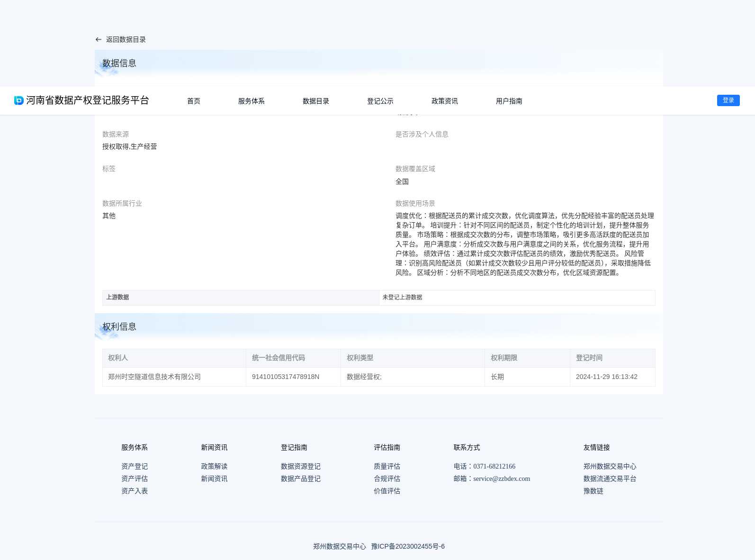Click the 数据所属行业 field label
Screen dimensions: 755x560
click(x=122, y=204)
